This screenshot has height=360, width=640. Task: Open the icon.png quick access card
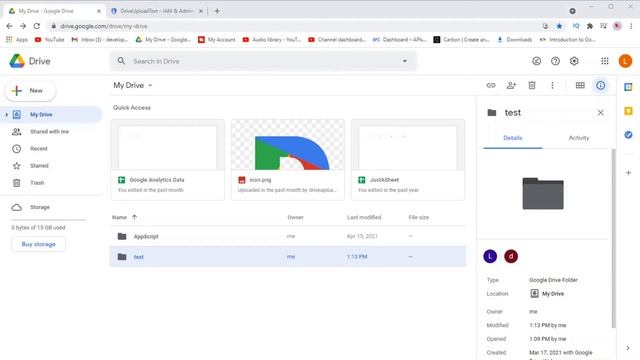(287, 160)
